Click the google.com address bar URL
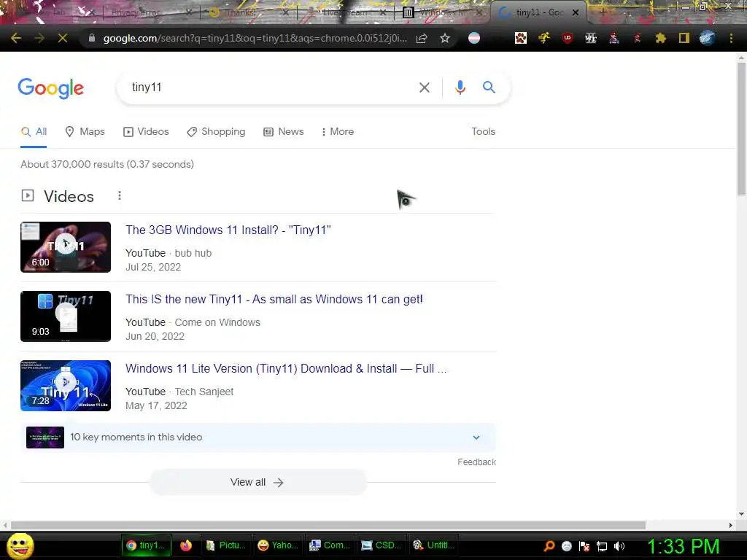The image size is (747, 560). pyautogui.click(x=255, y=39)
